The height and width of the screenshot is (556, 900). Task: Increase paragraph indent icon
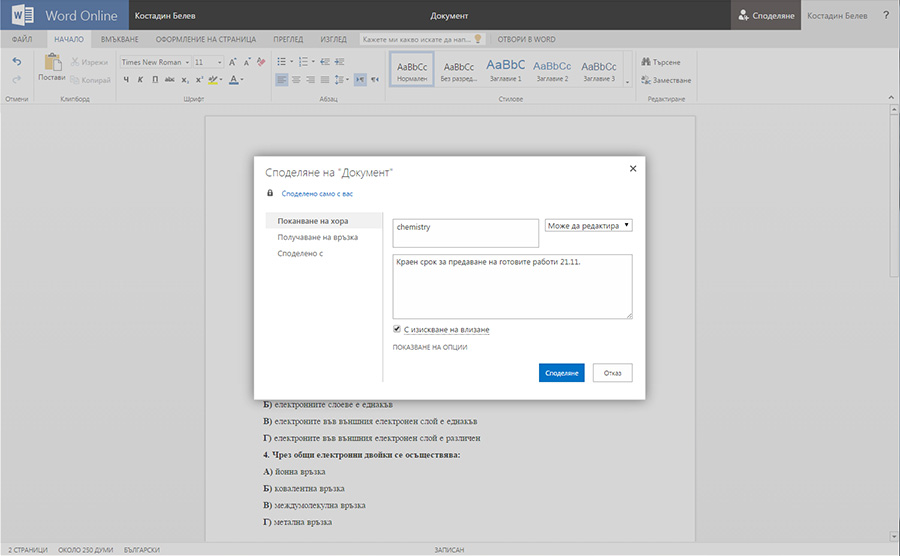[339, 62]
